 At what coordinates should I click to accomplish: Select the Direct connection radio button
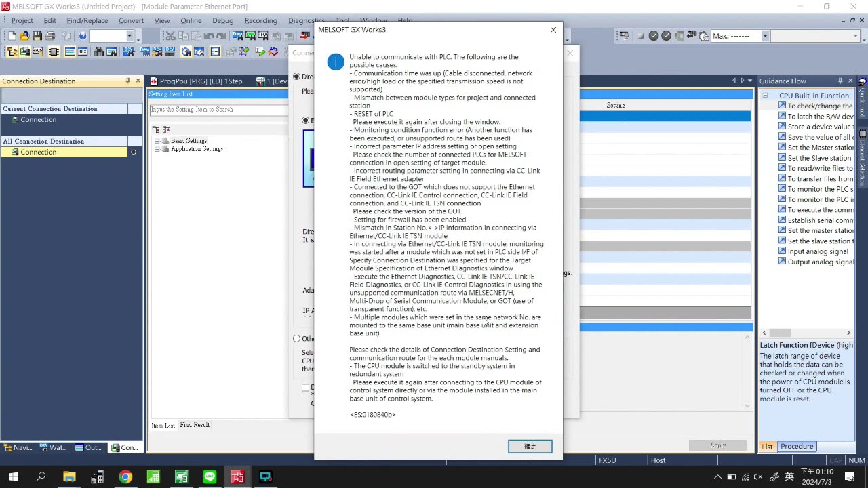(296, 77)
